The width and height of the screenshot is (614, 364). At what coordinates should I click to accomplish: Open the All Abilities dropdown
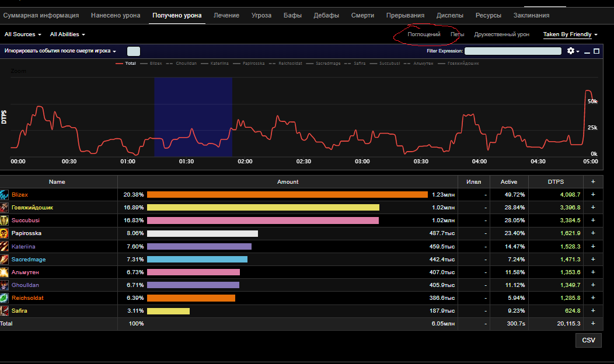(68, 35)
